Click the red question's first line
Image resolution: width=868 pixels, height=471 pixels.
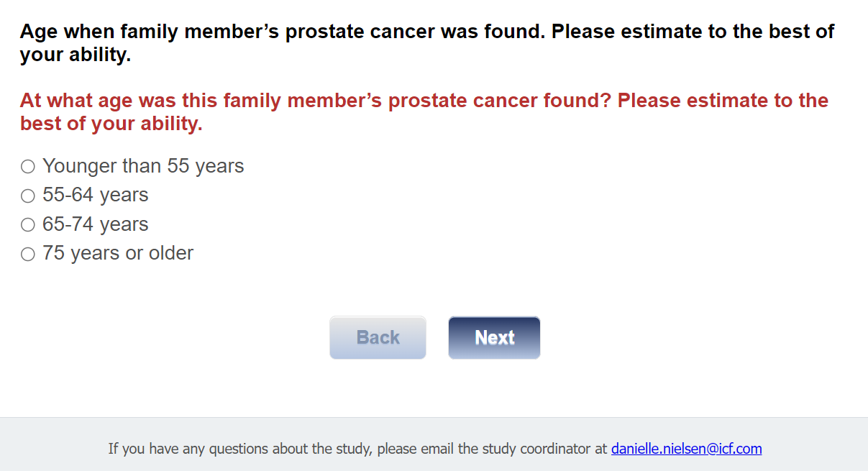click(x=424, y=101)
